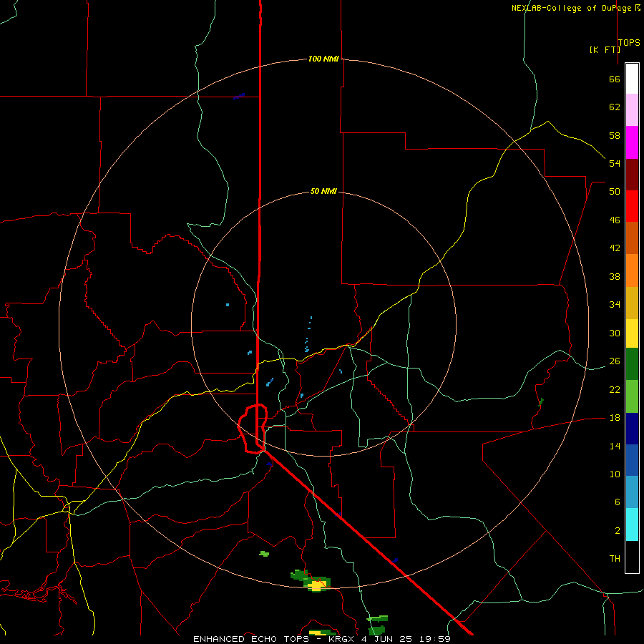The height and width of the screenshot is (644, 644).
Task: Click the '42' legend value
Action: point(615,248)
